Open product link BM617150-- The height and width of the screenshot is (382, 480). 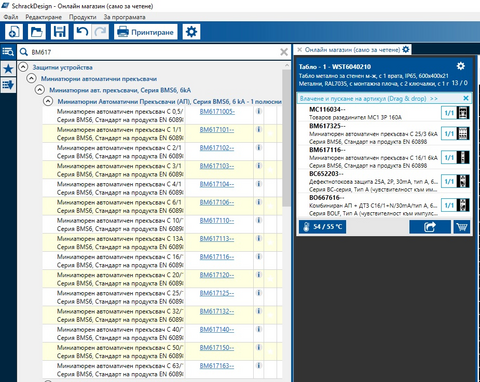[217, 348]
